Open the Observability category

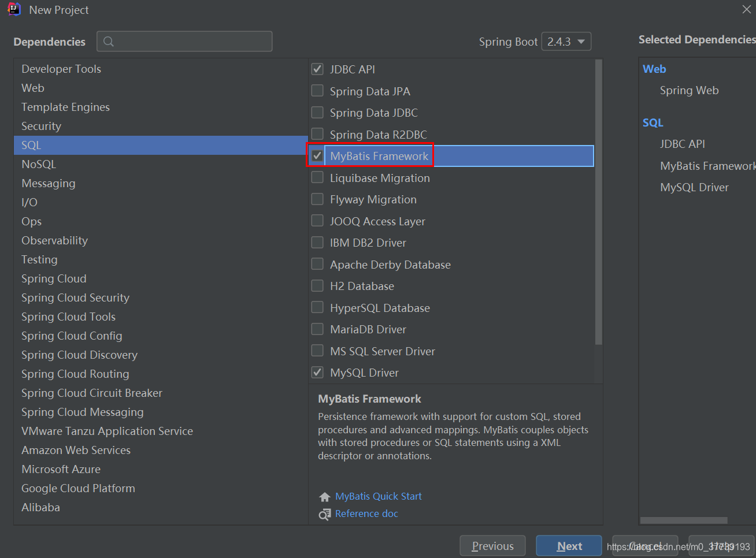(161, 240)
